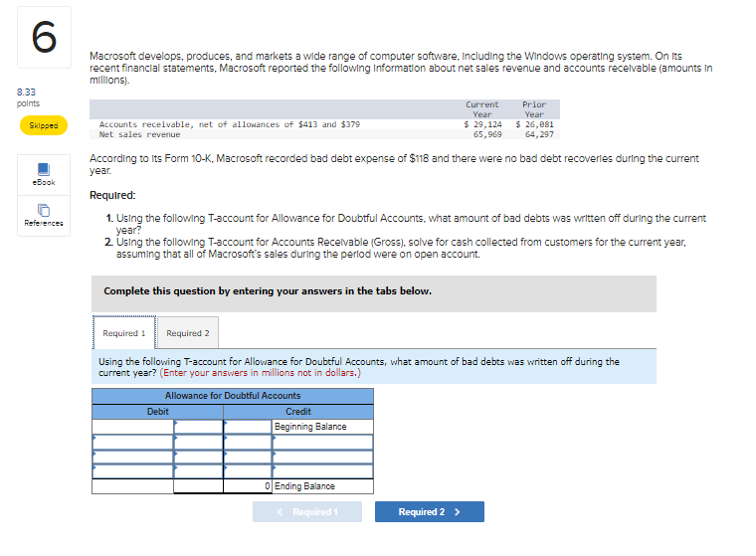Click the Required: heading

tap(112, 195)
